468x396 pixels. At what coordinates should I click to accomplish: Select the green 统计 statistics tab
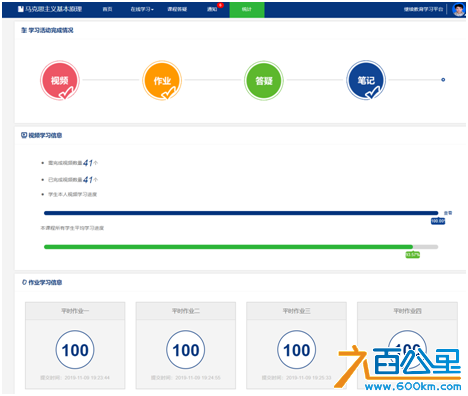pyautogui.click(x=247, y=10)
